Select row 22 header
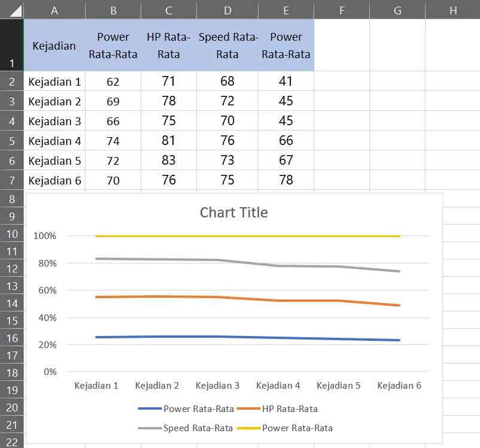 pyautogui.click(x=11, y=441)
